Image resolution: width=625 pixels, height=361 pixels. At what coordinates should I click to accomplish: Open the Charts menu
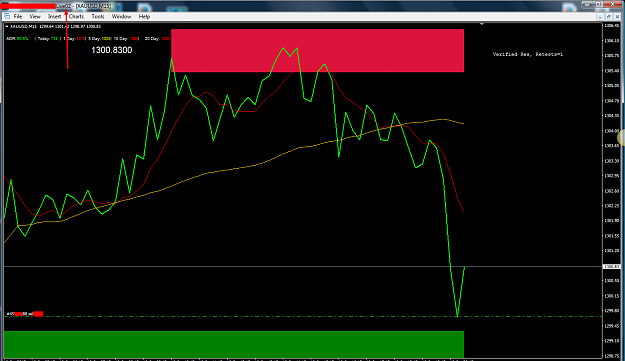pos(76,17)
